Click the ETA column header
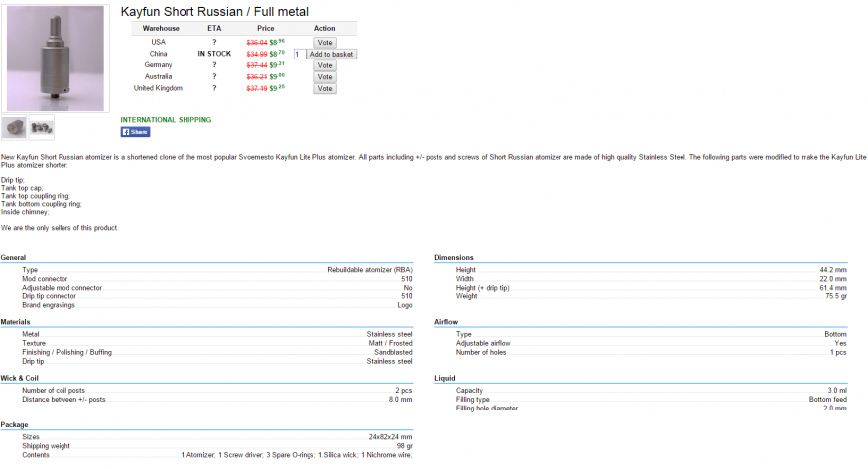 click(x=214, y=28)
